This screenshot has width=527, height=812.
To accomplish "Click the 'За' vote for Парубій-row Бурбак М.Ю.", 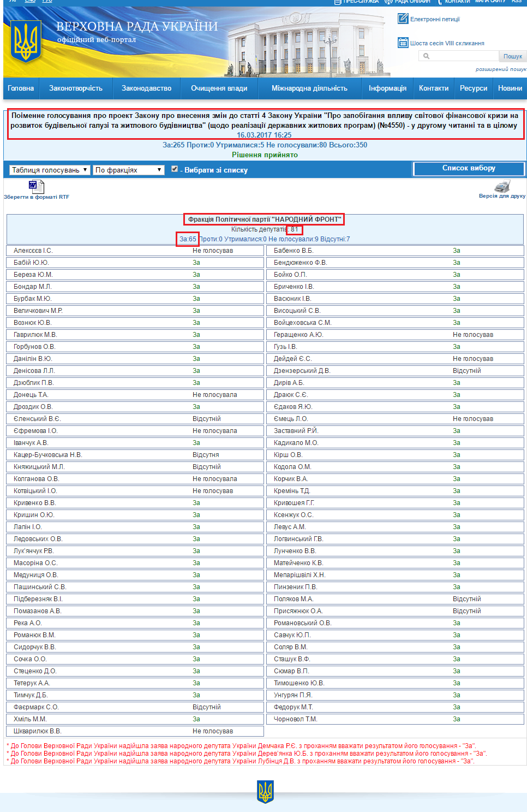I will [196, 299].
